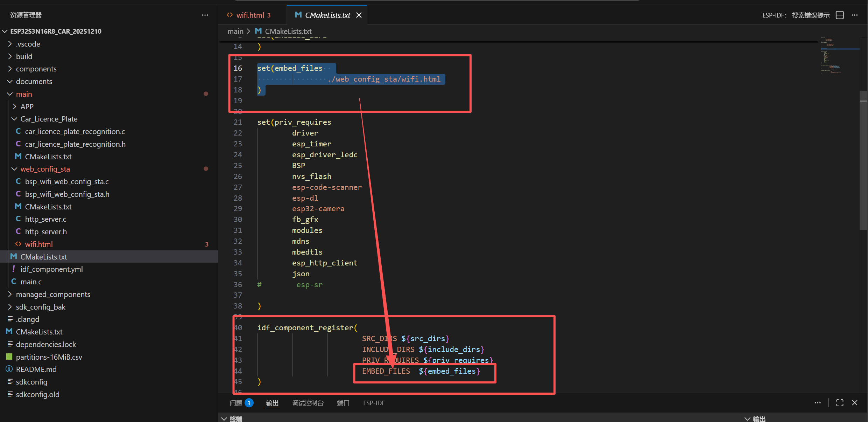Click main in the breadcrumb path
This screenshot has height=422, width=868.
pyautogui.click(x=235, y=31)
